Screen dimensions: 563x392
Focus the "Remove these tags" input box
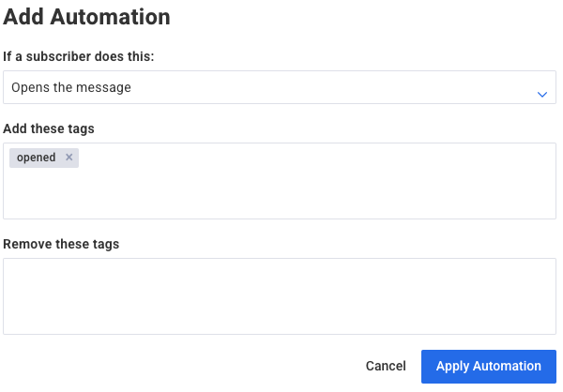point(280,296)
